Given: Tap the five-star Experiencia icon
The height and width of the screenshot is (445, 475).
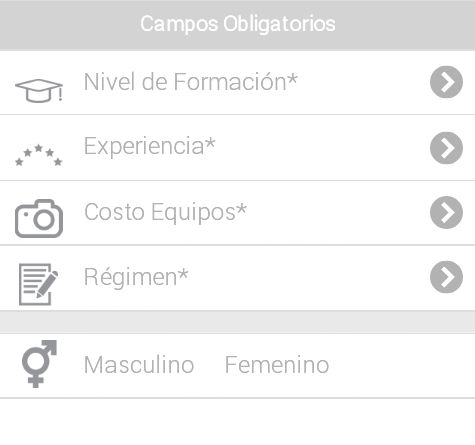Looking at the screenshot, I should pyautogui.click(x=39, y=155).
